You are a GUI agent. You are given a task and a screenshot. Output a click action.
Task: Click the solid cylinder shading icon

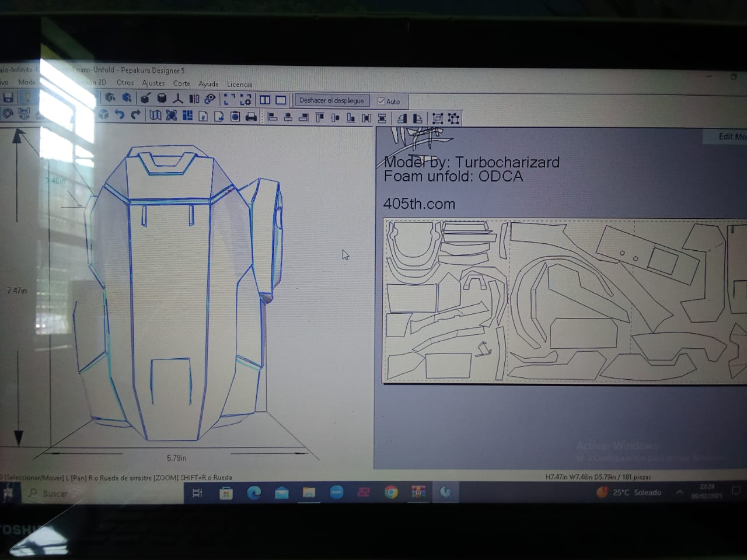point(162,99)
